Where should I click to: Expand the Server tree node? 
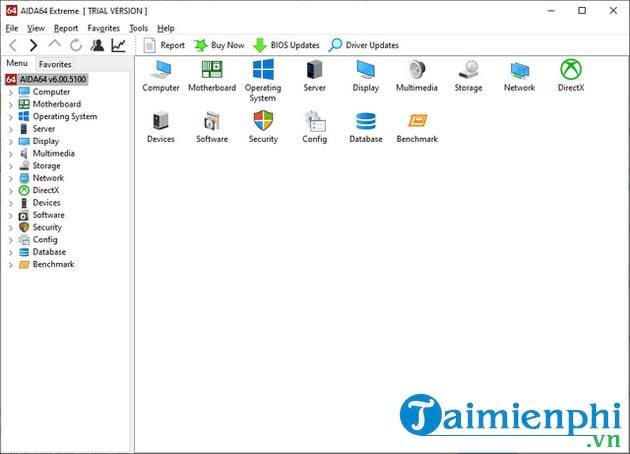[11, 129]
